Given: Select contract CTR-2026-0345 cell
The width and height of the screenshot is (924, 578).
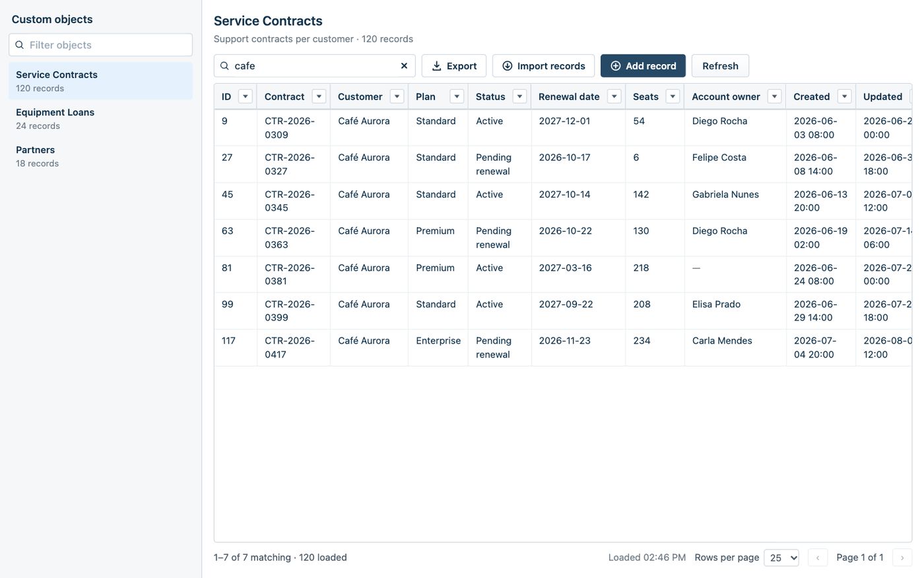Looking at the screenshot, I should pos(294,201).
